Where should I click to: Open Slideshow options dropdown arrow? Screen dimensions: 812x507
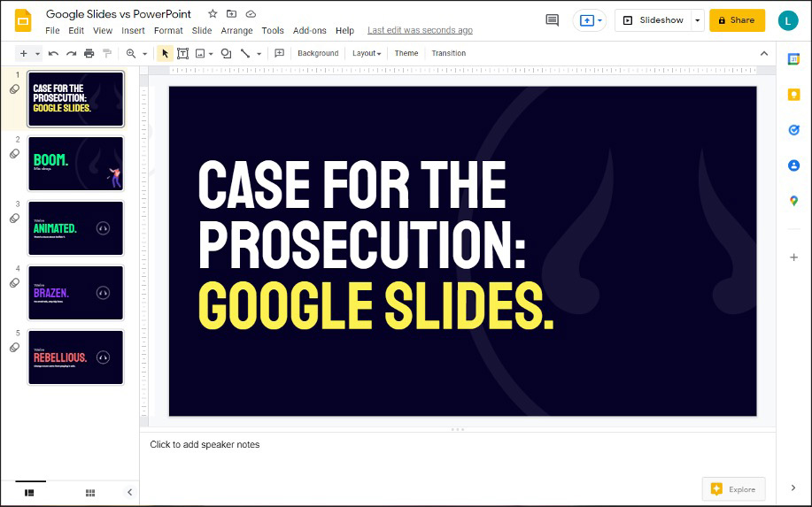pyautogui.click(x=698, y=20)
